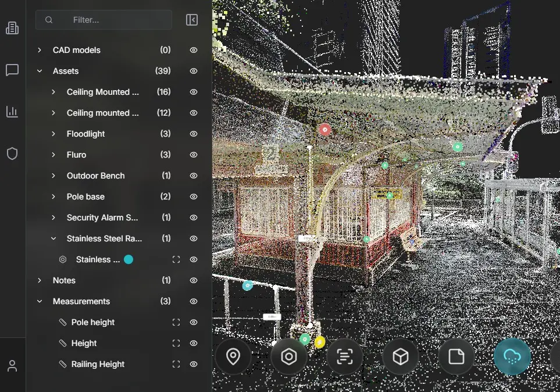
Task: Select the Outdoor Bench tree item
Action: coord(95,176)
